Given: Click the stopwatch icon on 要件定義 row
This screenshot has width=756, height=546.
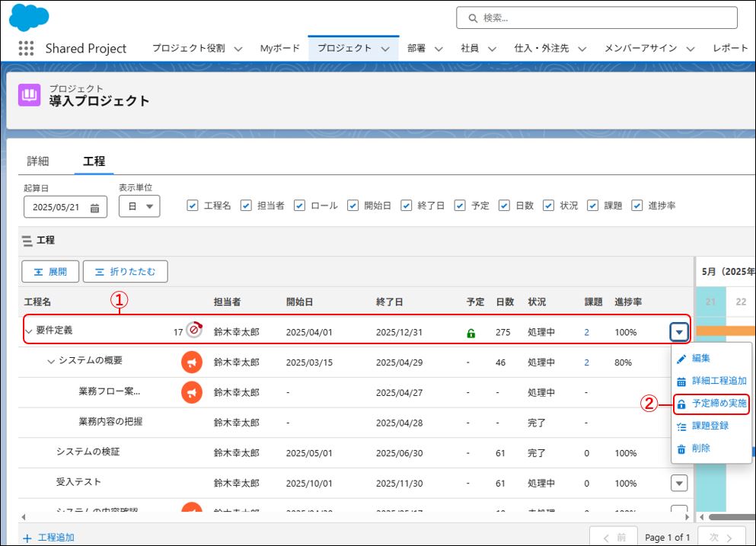Looking at the screenshot, I should (194, 330).
